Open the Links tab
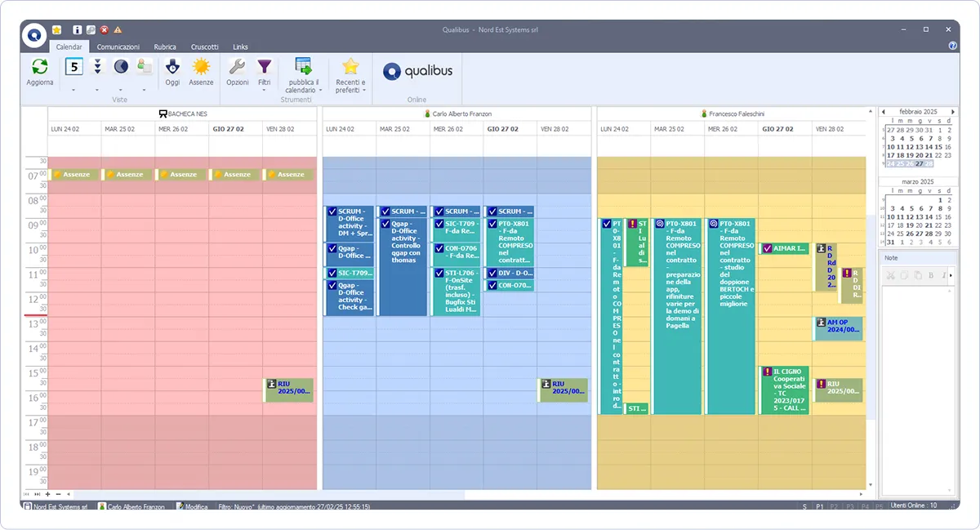The width and height of the screenshot is (980, 530). click(240, 47)
